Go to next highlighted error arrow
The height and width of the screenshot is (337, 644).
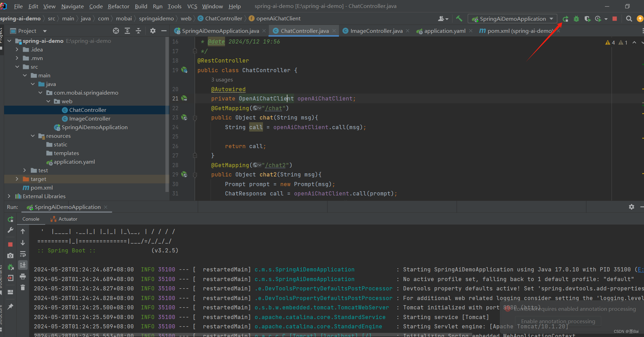[642, 42]
